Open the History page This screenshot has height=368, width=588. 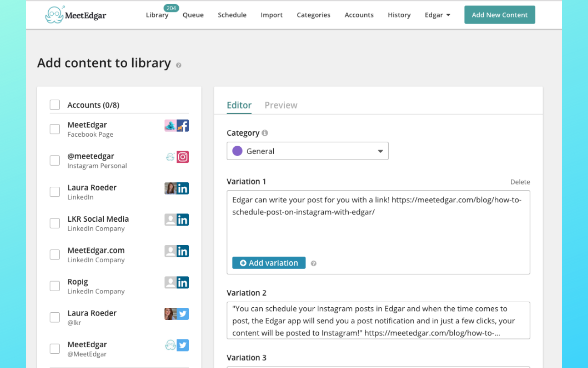[x=399, y=15]
